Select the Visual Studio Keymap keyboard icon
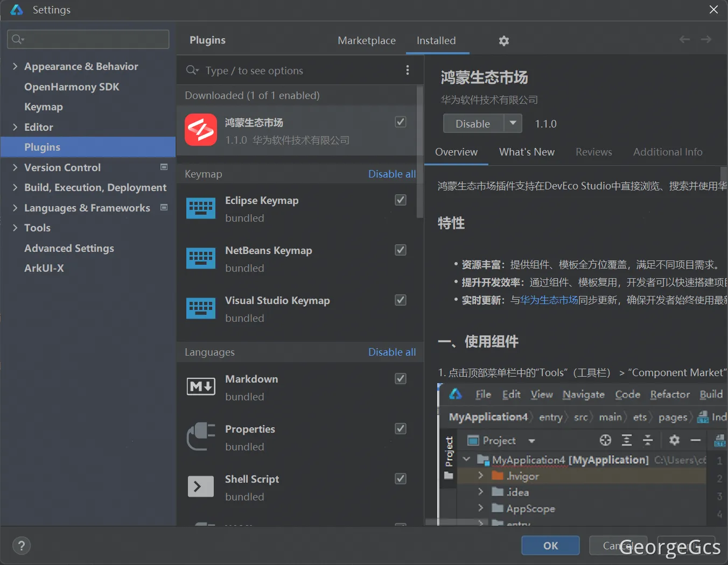Screen dimensions: 728x565 201,308
